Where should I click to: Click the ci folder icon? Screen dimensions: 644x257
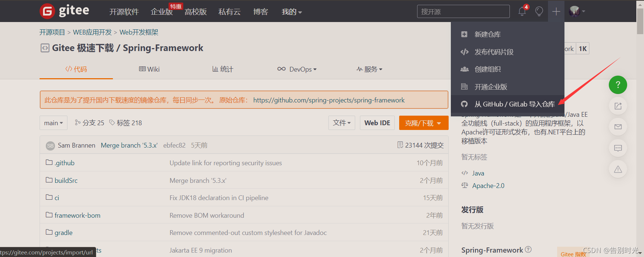point(49,197)
